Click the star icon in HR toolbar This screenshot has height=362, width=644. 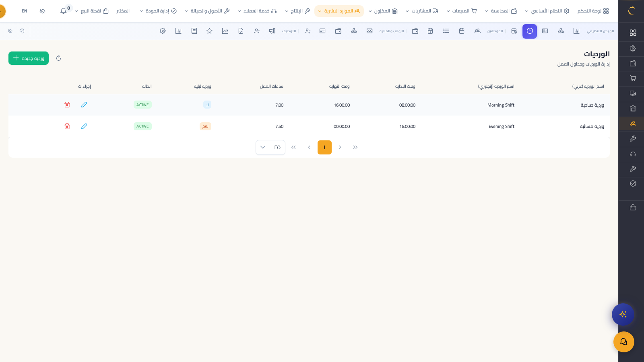(209, 31)
